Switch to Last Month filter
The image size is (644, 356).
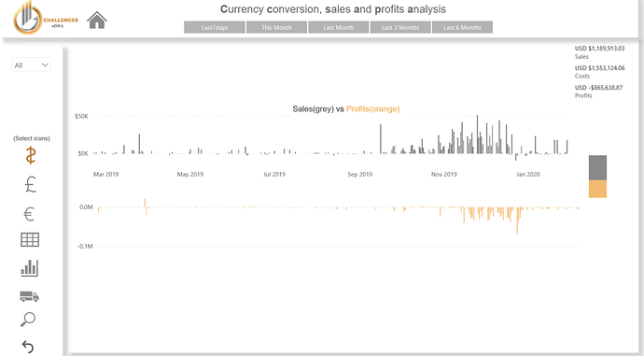click(339, 27)
